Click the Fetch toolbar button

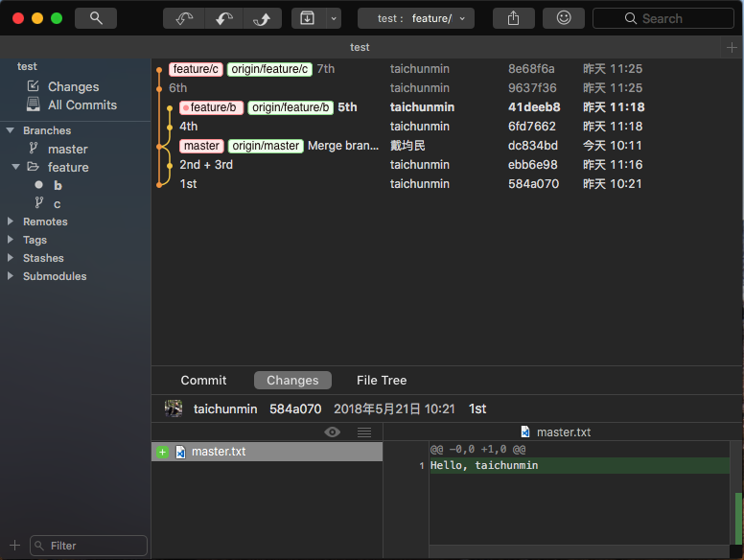pos(183,18)
